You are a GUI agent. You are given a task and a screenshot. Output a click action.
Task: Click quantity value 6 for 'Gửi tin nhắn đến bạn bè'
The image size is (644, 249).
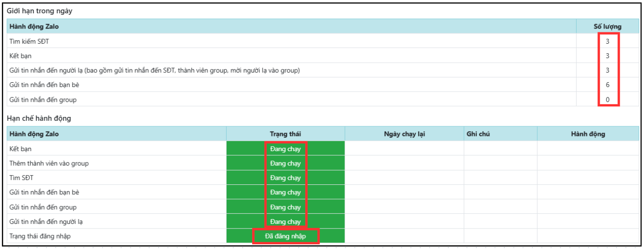pyautogui.click(x=607, y=85)
